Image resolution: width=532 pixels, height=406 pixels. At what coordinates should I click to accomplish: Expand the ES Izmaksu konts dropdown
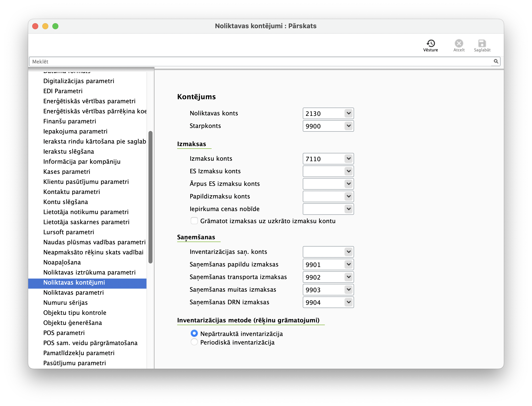tap(349, 171)
